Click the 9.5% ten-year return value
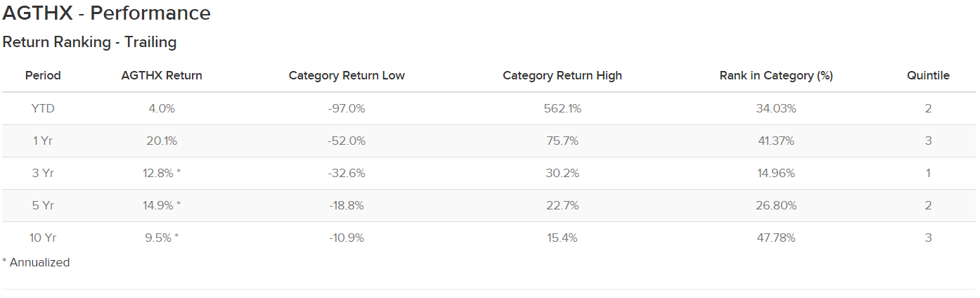 click(158, 238)
